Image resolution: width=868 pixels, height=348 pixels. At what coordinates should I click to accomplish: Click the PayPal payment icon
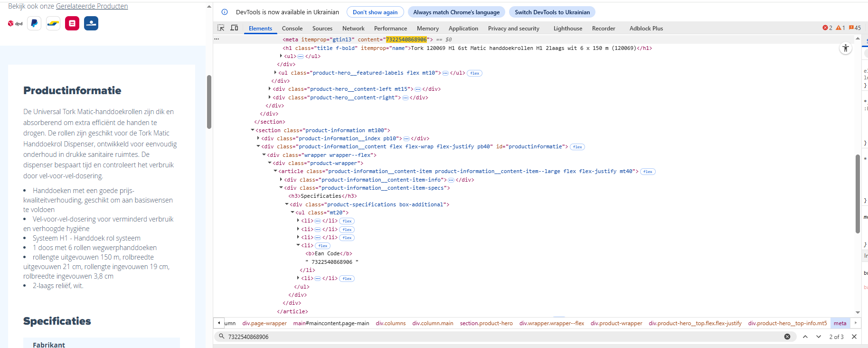[x=34, y=23]
